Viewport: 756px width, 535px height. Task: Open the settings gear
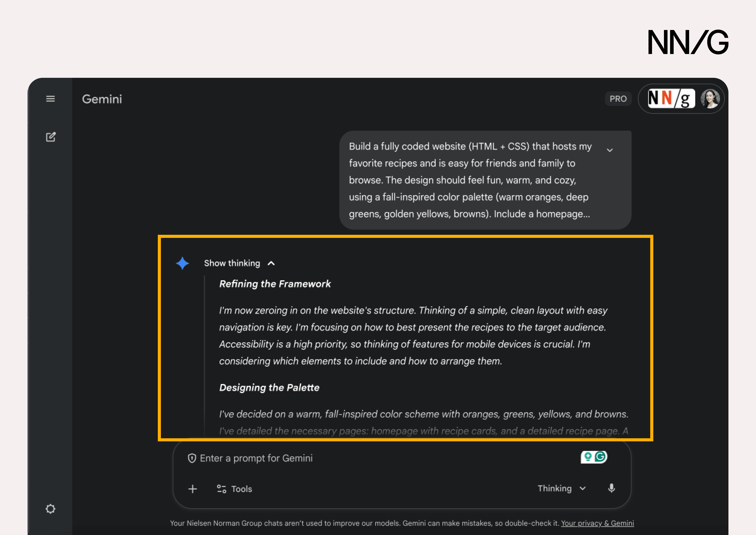point(51,509)
